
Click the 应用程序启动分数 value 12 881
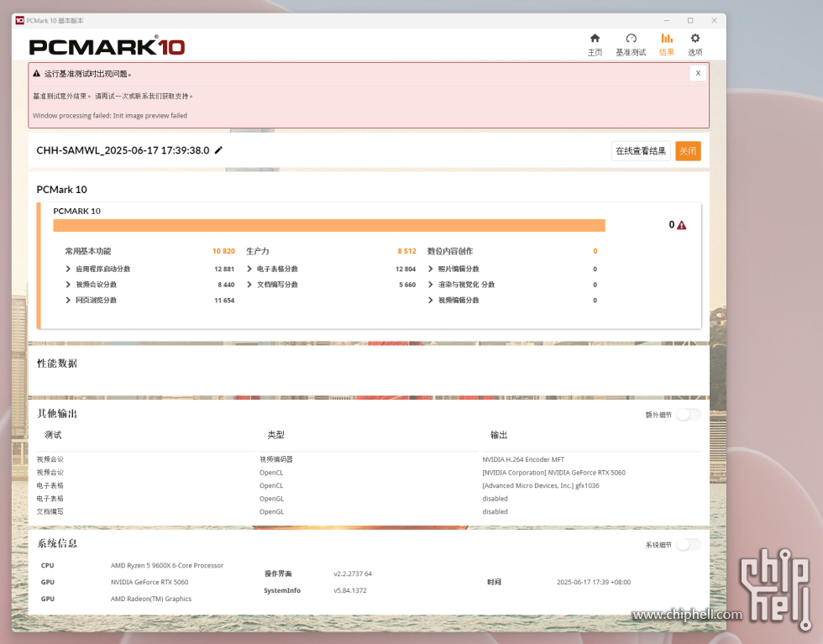224,269
